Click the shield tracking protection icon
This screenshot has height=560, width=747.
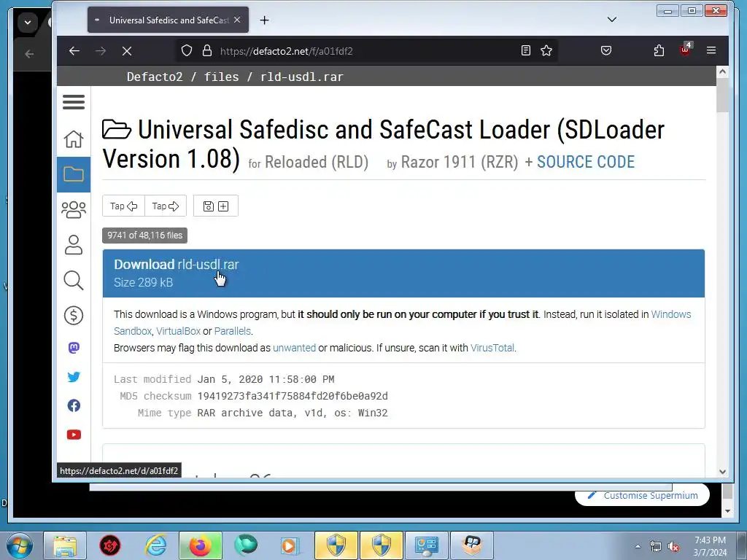[187, 50]
